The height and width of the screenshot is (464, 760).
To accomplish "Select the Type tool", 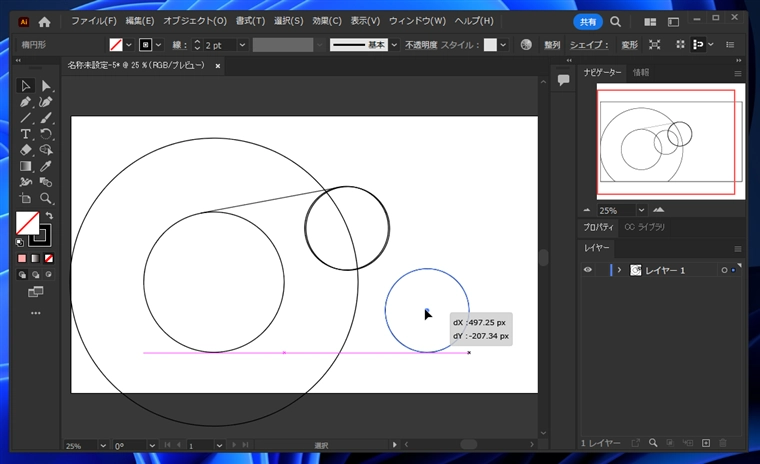I will 25,134.
